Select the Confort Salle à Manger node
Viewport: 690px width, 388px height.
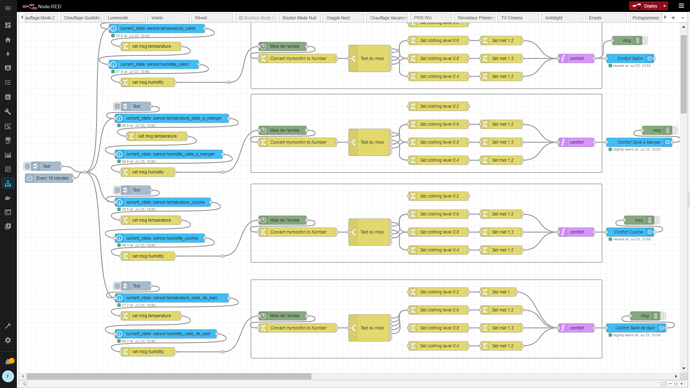(x=639, y=142)
